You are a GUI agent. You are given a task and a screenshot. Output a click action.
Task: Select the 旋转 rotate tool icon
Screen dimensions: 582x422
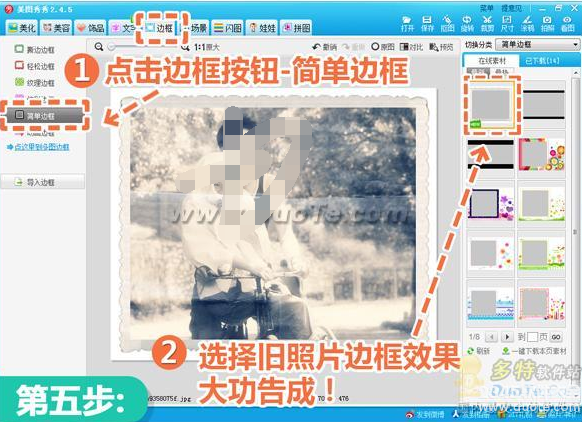click(x=467, y=23)
